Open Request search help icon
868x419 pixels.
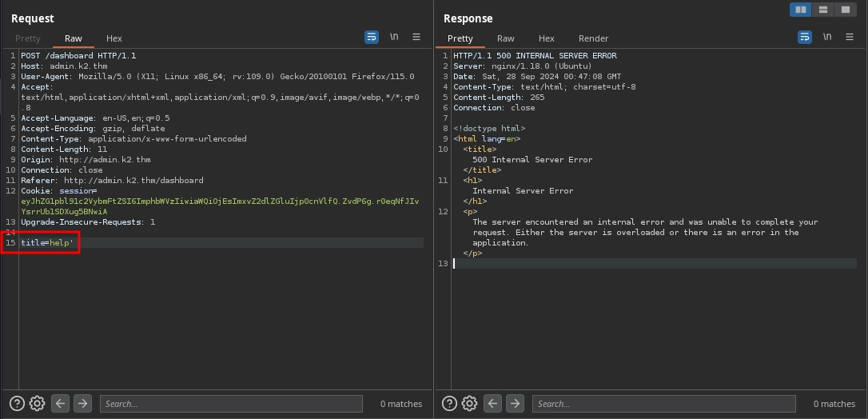click(x=17, y=404)
